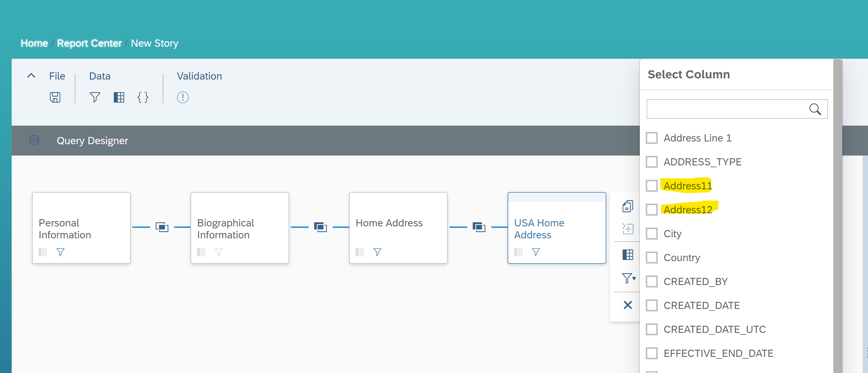Check the Address11 checkbox
This screenshot has width=868, height=373.
[x=652, y=186]
